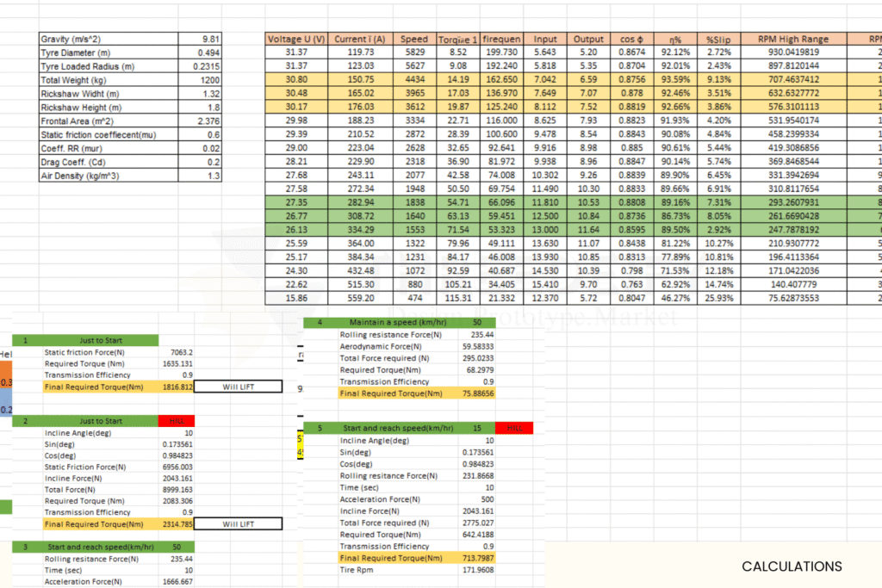Select the Aerodynamic Force value 59.58333
This screenshot has height=588, width=882.
coord(477,346)
